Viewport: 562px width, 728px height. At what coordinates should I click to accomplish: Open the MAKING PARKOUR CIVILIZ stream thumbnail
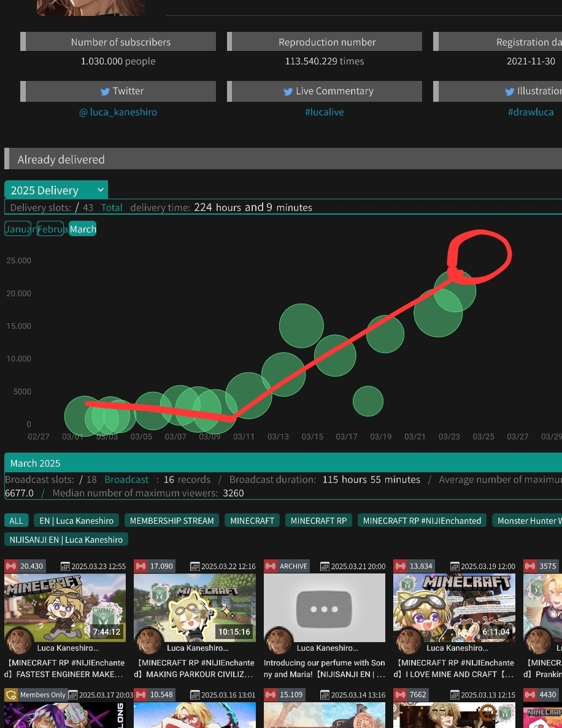(x=194, y=608)
